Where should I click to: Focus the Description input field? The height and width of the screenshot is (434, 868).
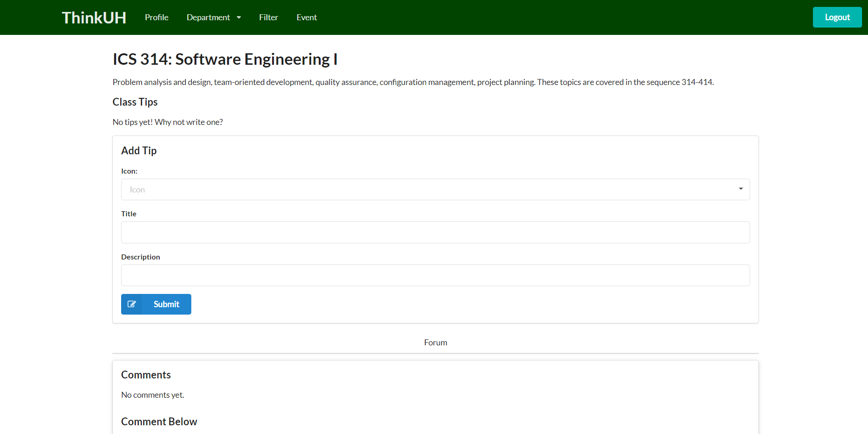pyautogui.click(x=435, y=276)
